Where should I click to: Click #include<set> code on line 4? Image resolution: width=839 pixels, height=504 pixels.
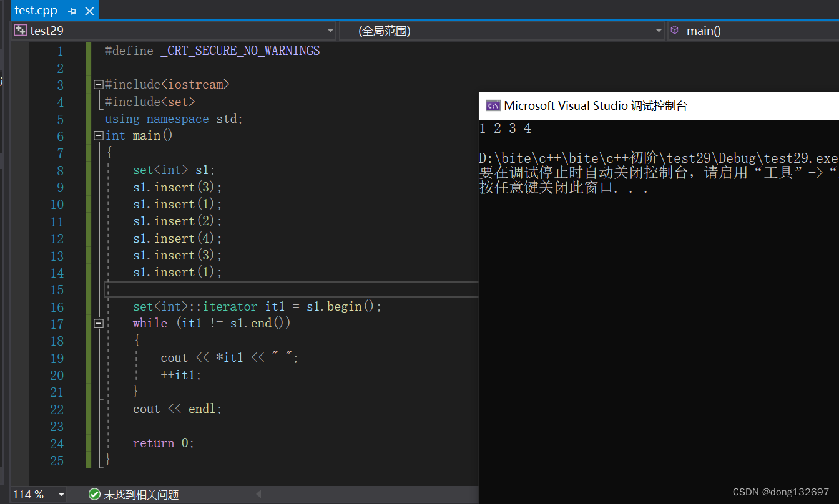pyautogui.click(x=150, y=102)
